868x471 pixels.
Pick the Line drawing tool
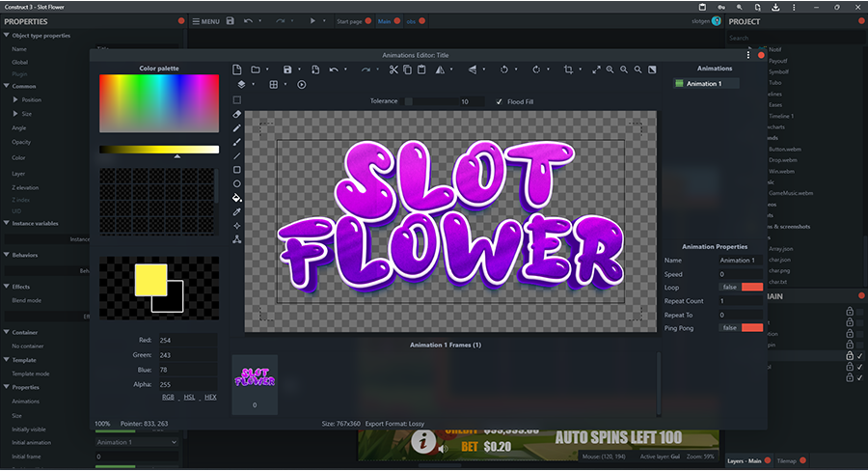[x=237, y=155]
